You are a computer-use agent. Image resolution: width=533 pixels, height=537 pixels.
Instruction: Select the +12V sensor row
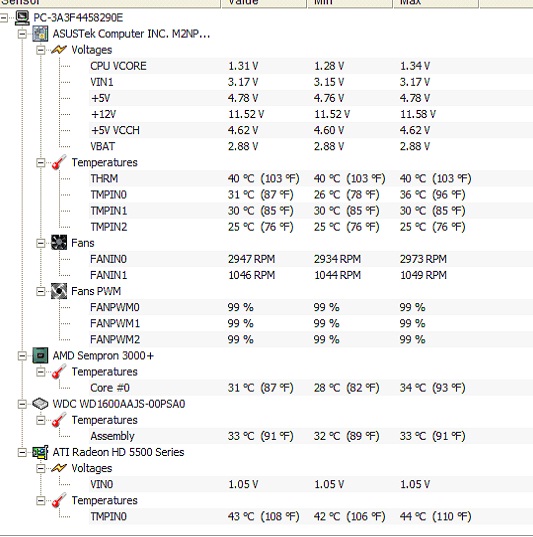[x=311, y=114]
